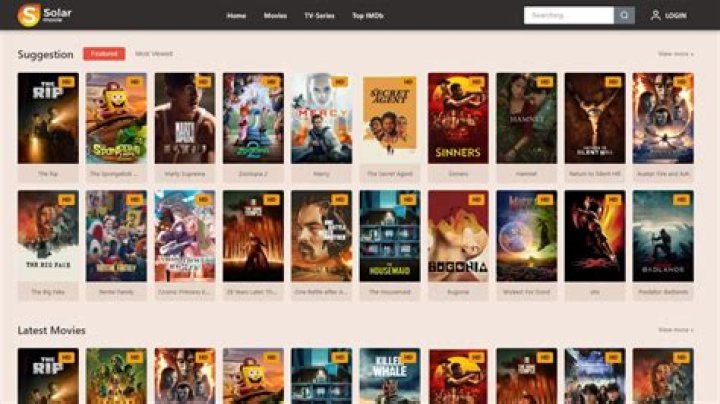Open the Zootopia 2 poster
720x404 pixels.
tap(253, 118)
